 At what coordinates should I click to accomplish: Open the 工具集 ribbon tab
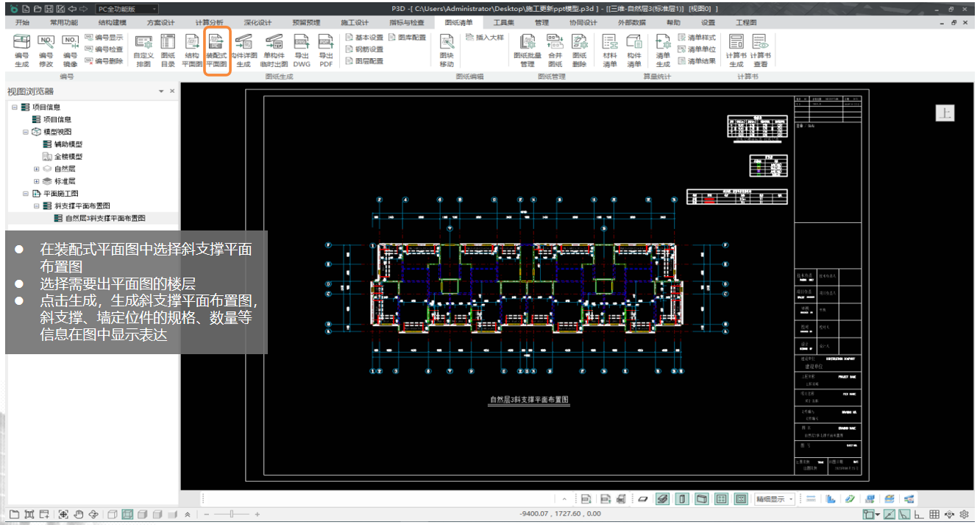tap(504, 23)
